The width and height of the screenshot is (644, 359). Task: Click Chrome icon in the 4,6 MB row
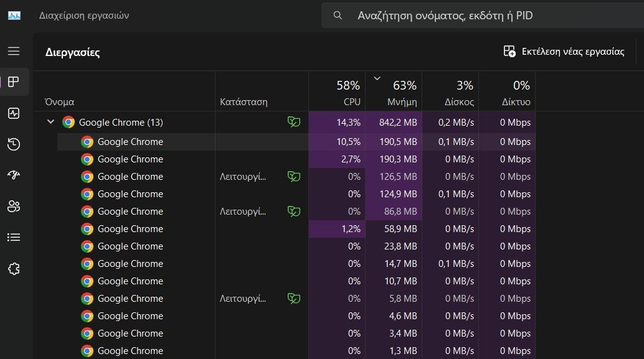[x=87, y=316]
